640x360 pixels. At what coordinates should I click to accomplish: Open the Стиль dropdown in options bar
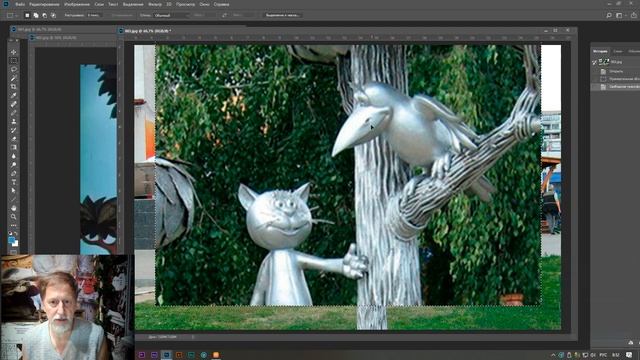click(171, 15)
